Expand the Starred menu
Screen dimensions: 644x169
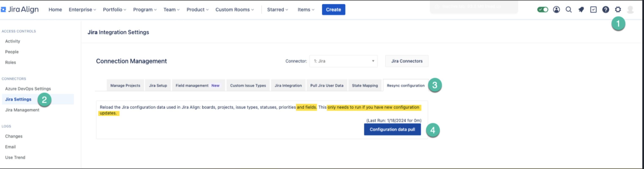coord(278,10)
